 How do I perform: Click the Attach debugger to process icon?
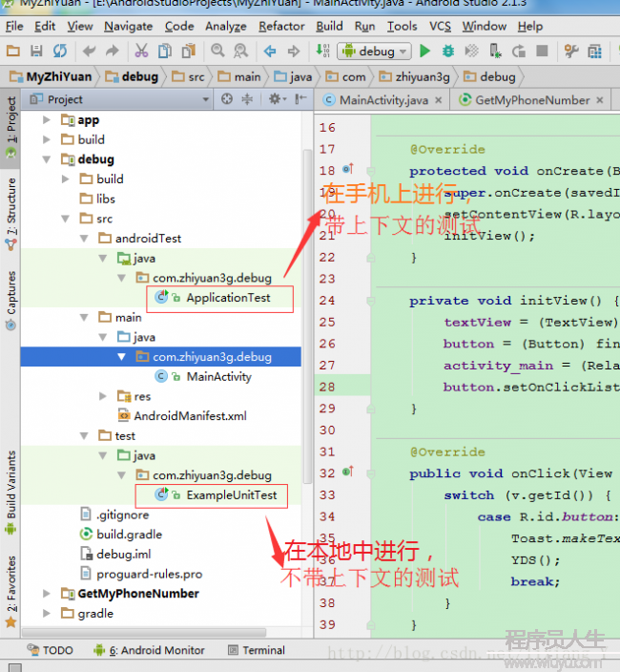click(495, 51)
